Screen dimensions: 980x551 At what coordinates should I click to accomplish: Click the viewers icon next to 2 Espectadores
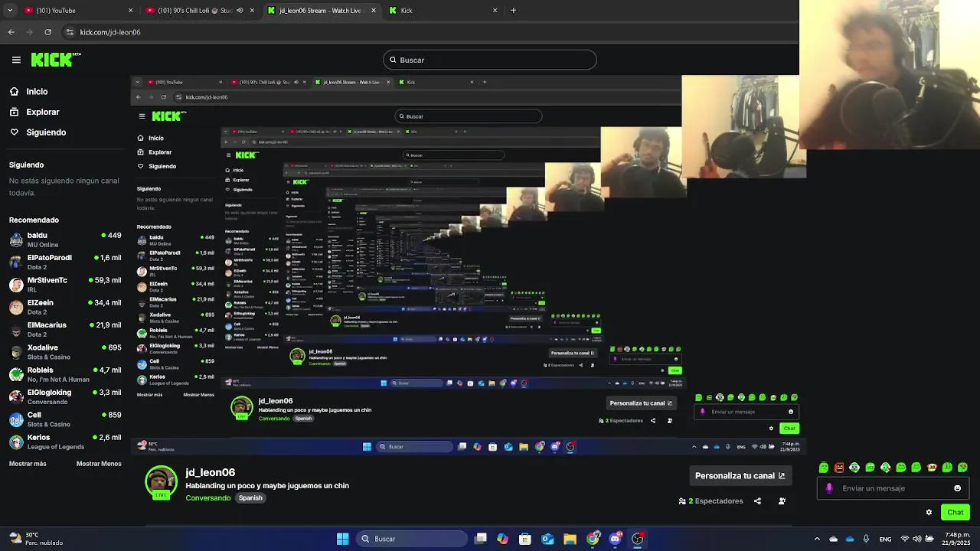point(682,501)
